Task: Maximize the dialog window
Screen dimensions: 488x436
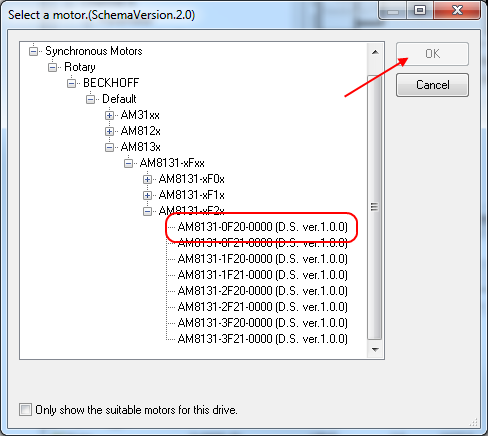Action: click(x=420, y=10)
